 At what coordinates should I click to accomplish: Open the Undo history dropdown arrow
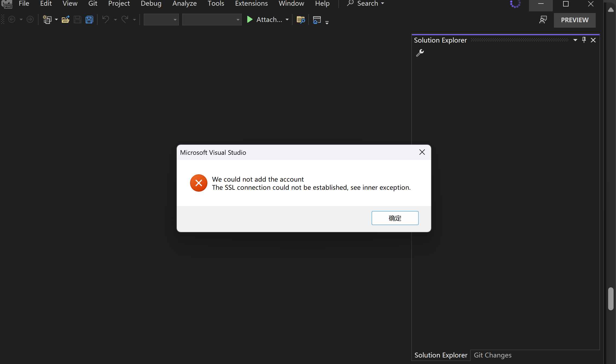(116, 20)
